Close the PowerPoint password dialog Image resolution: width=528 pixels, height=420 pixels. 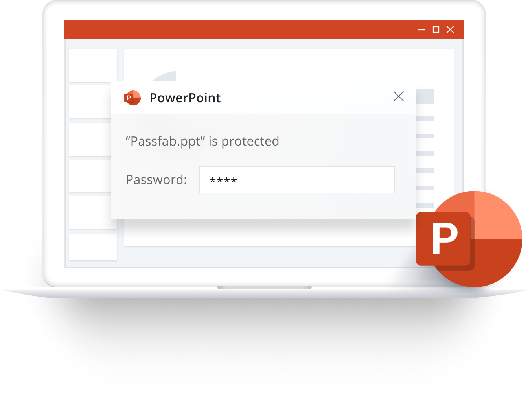399,96
